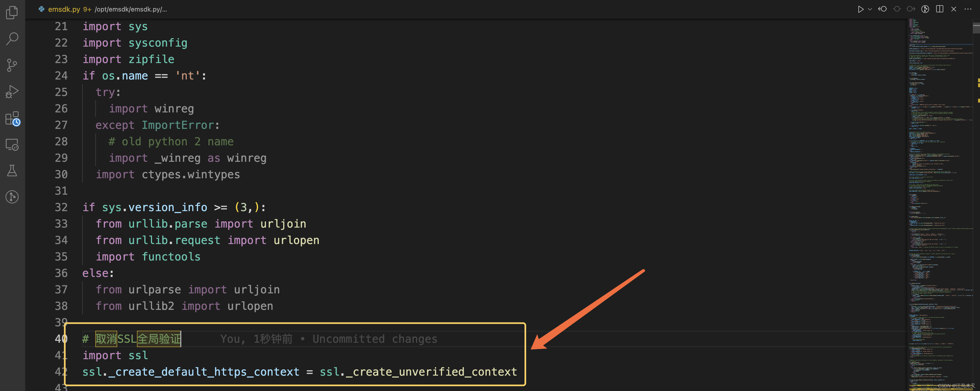Open the Search view
980x391 pixels.
click(12, 38)
